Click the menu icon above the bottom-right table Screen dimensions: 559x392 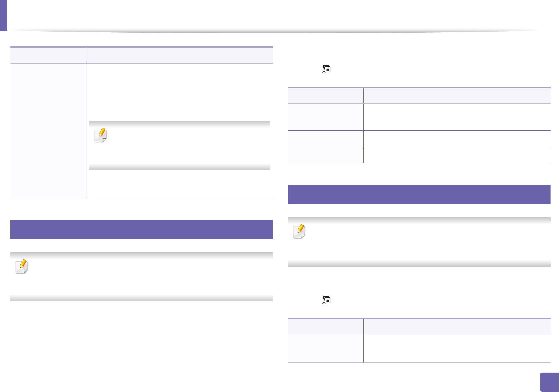(x=326, y=300)
